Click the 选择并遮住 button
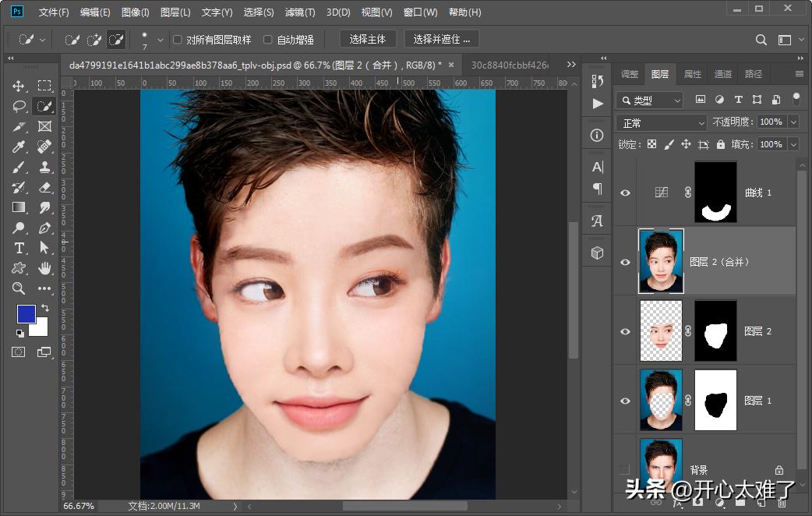This screenshot has height=516, width=812. tap(441, 39)
